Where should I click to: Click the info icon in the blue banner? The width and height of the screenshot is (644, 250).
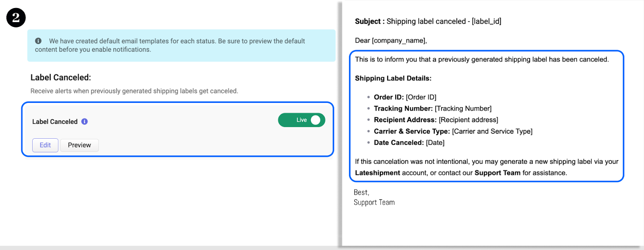click(38, 41)
